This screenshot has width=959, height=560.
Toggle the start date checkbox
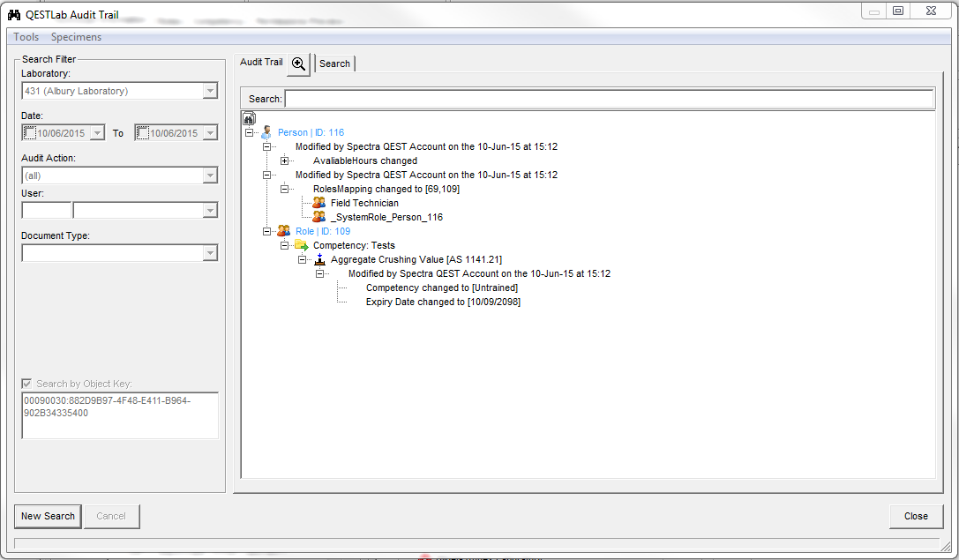[x=30, y=133]
